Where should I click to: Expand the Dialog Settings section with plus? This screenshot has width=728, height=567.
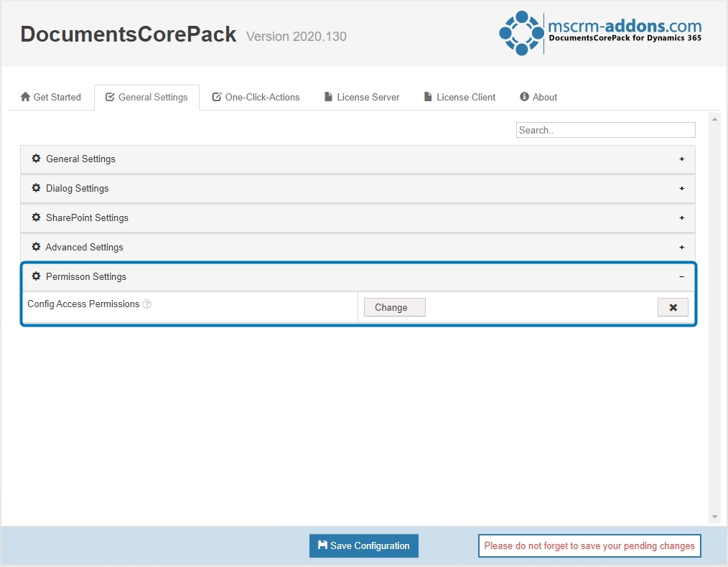[x=681, y=188]
